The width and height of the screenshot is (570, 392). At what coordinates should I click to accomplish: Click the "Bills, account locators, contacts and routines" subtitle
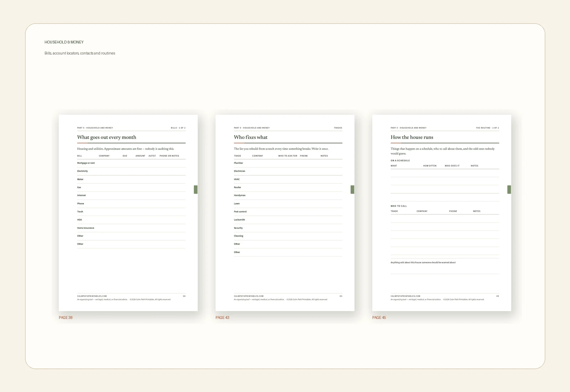80,53
